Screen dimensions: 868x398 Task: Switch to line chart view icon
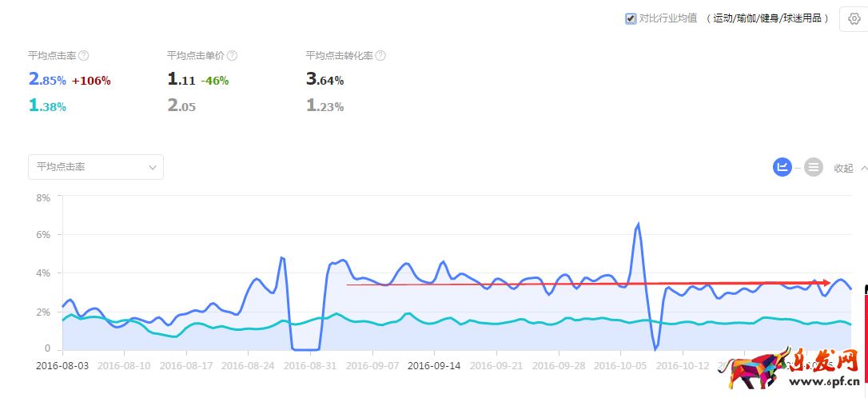(782, 167)
